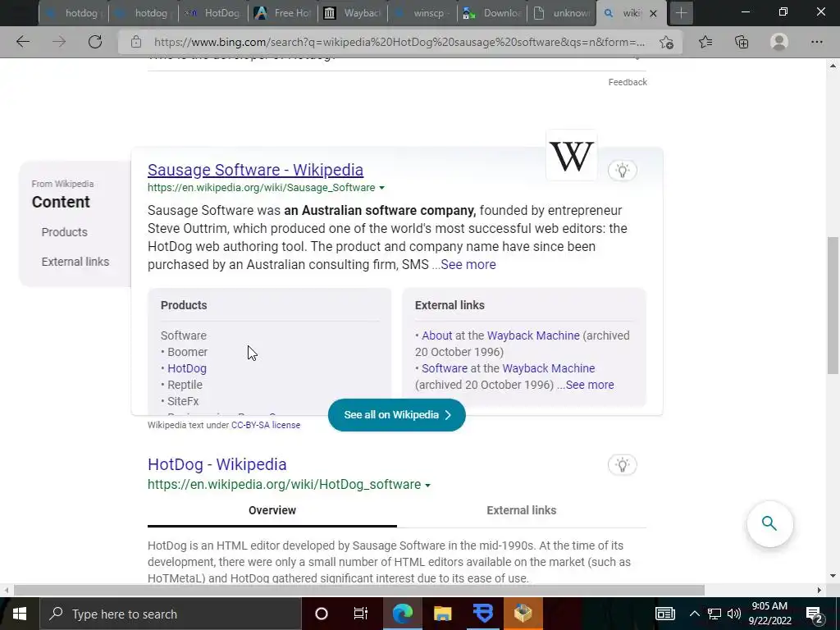The image size is (840, 630).
Task: Open the notification center
Action: (x=815, y=614)
